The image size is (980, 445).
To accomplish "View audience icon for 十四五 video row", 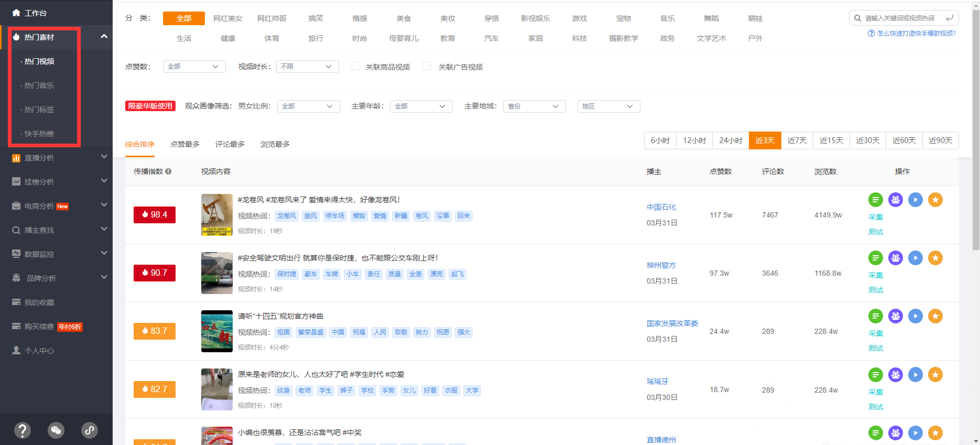I will pyautogui.click(x=896, y=316).
